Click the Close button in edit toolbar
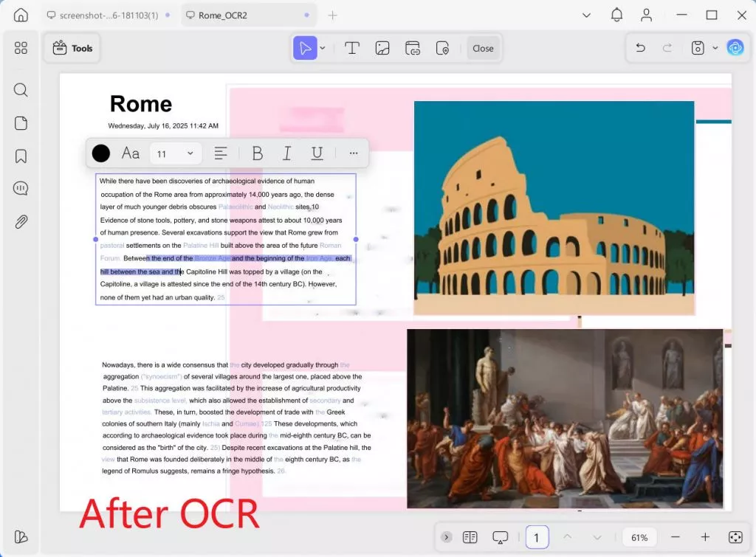 (x=483, y=48)
